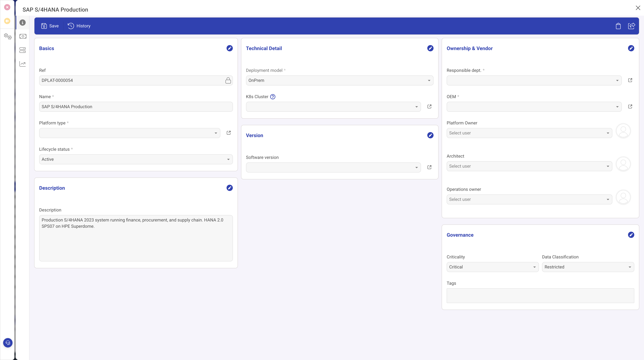Screen dimensions: 644x360
Task: Toggle the lock icon on the Ref field
Action: [x=228, y=80]
